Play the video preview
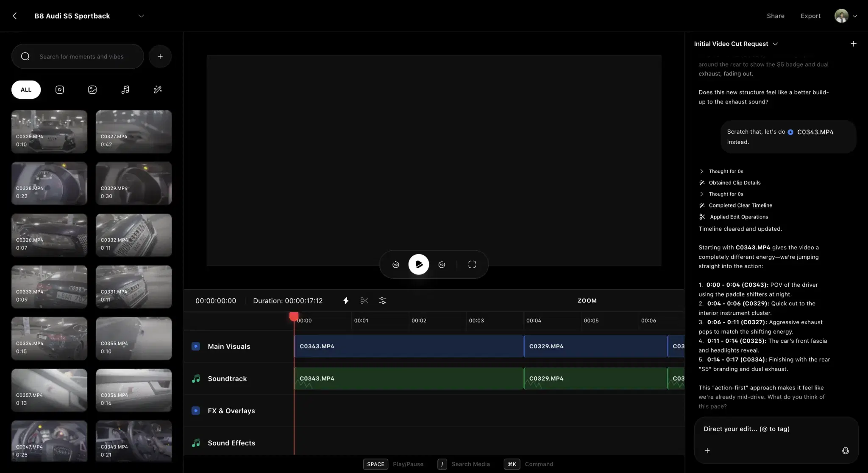The image size is (868, 473). point(419,264)
